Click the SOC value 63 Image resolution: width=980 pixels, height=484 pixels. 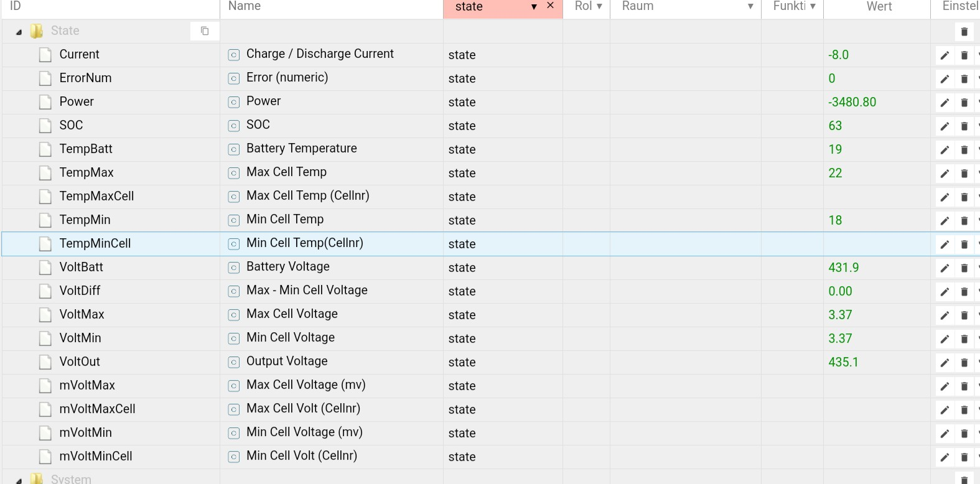[835, 126]
